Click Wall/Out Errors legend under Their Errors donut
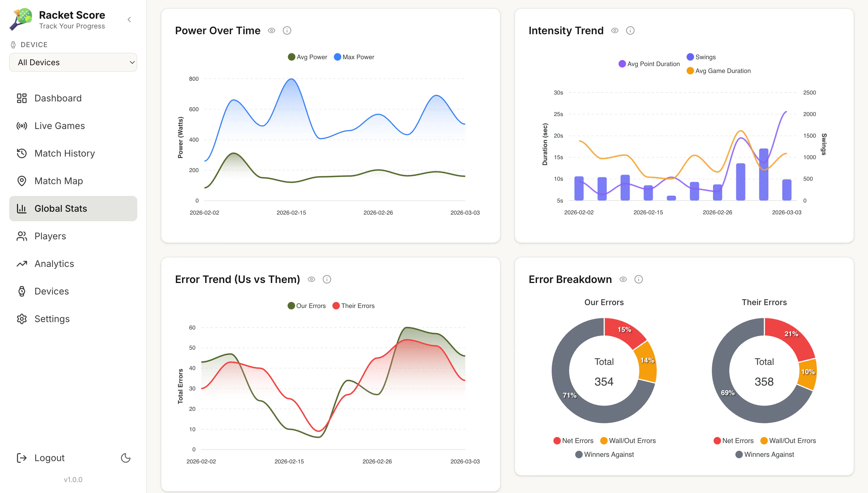The width and height of the screenshot is (868, 493). pyautogui.click(x=788, y=441)
